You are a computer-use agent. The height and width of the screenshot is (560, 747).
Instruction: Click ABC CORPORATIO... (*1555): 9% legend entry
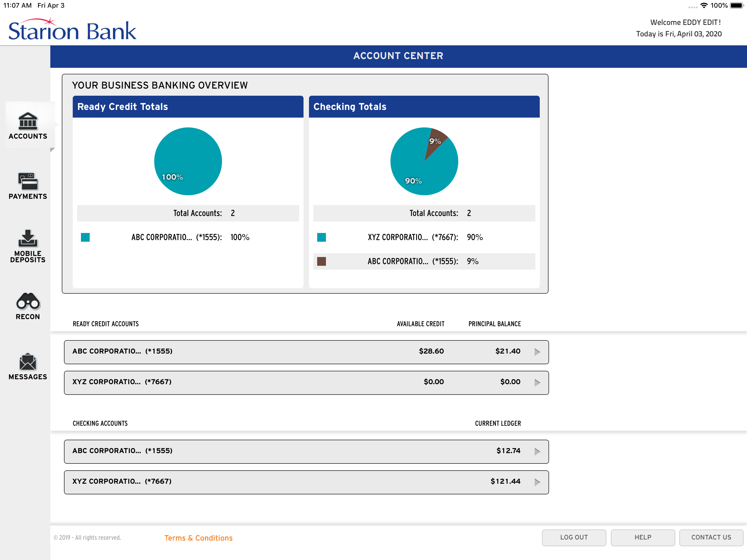pyautogui.click(x=424, y=261)
